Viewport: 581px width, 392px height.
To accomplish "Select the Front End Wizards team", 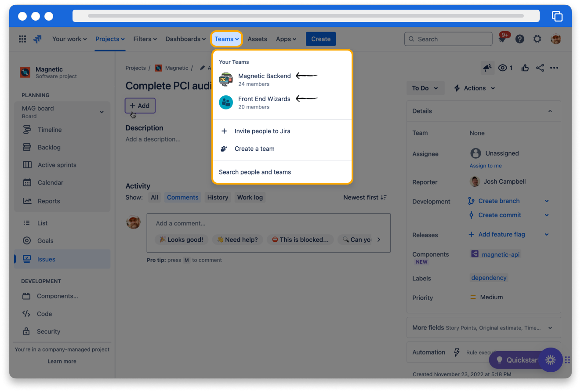I will tap(282, 102).
